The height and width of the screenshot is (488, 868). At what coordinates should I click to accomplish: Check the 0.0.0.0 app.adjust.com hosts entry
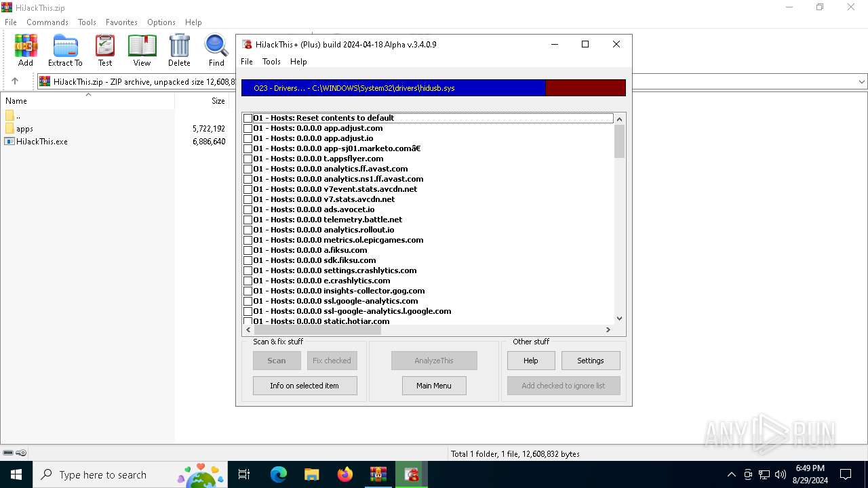point(248,128)
